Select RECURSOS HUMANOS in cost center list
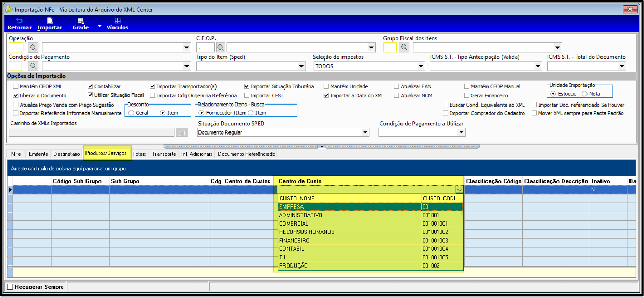Image resolution: width=644 pixels, height=297 pixels. click(x=370, y=232)
